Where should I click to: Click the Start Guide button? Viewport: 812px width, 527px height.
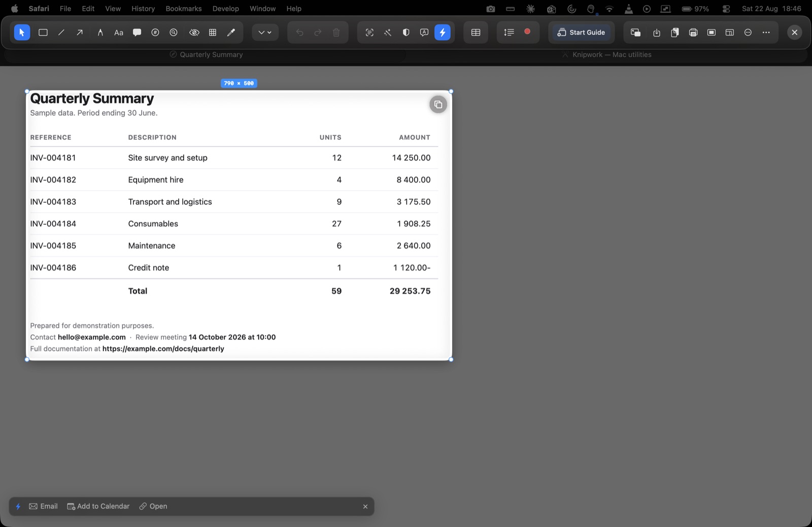click(581, 32)
